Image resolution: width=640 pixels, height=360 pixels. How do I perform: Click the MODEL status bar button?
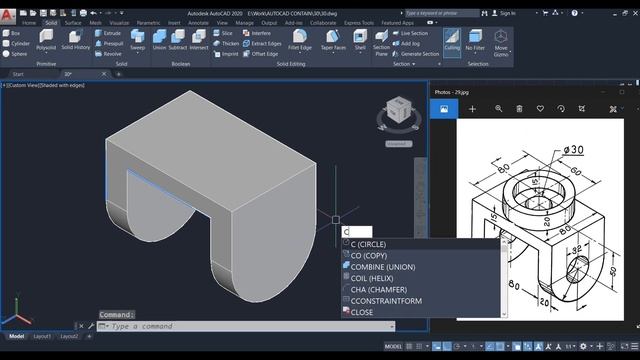point(393,347)
